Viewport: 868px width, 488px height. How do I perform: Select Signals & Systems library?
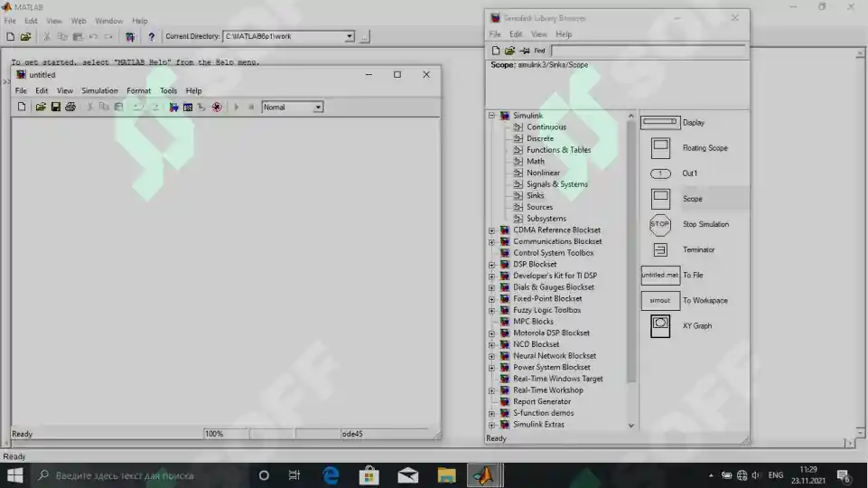pos(557,184)
